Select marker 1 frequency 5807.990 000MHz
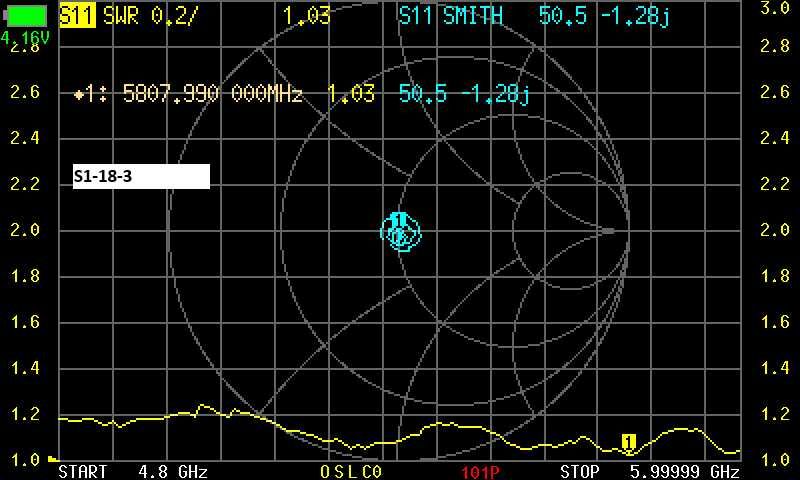Screen dimensions: 800x480 213,94
